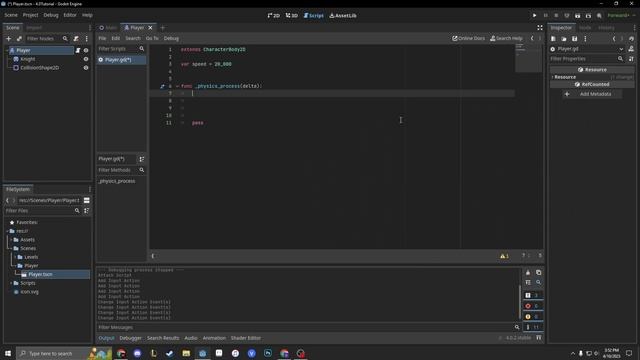Pause the running project
640x360 pixels.
click(545, 16)
